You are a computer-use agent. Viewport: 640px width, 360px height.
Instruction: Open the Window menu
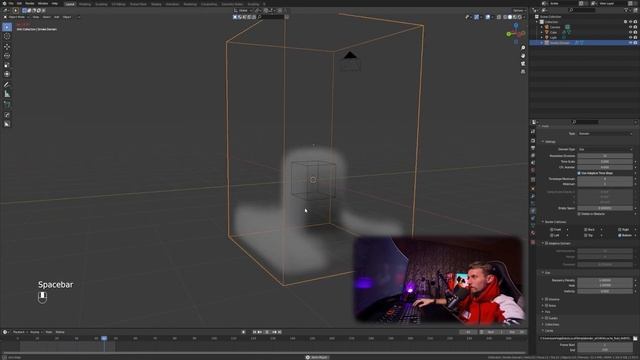(43, 3)
